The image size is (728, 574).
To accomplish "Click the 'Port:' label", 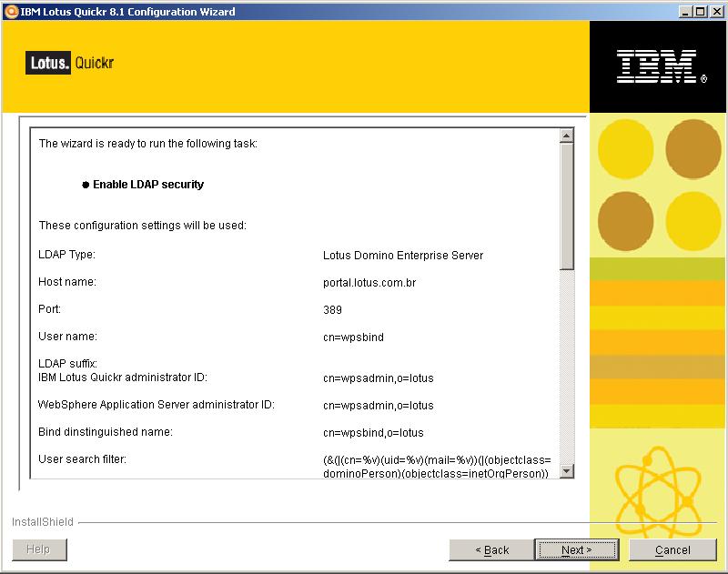I will point(50,309).
